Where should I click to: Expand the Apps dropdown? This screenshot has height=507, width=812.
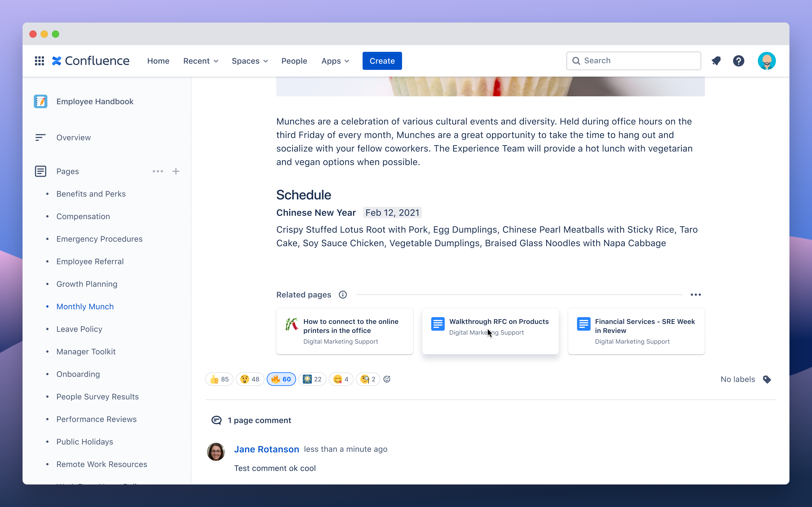pos(335,61)
